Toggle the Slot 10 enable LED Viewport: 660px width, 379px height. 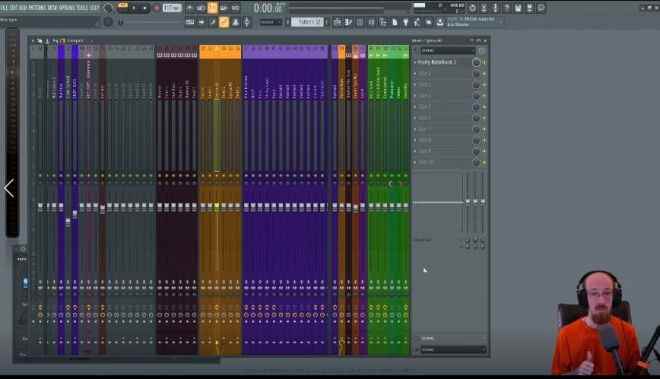tap(484, 163)
